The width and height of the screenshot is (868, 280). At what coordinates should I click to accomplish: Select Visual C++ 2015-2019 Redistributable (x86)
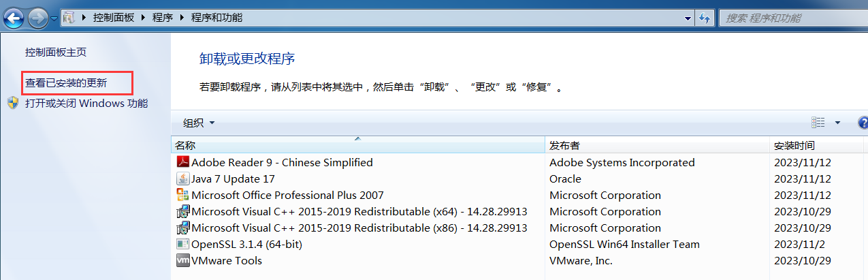tap(359, 228)
